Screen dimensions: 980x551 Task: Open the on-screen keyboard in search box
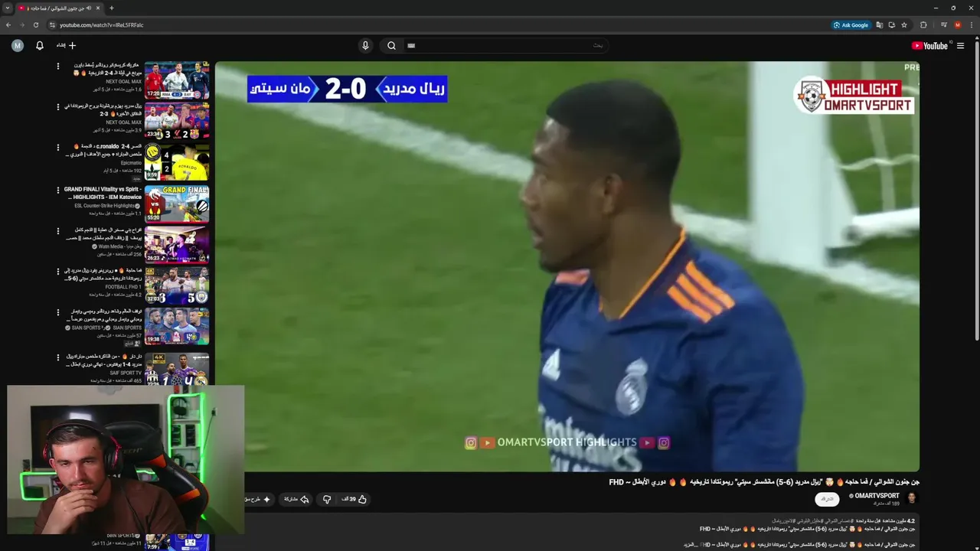411,46
